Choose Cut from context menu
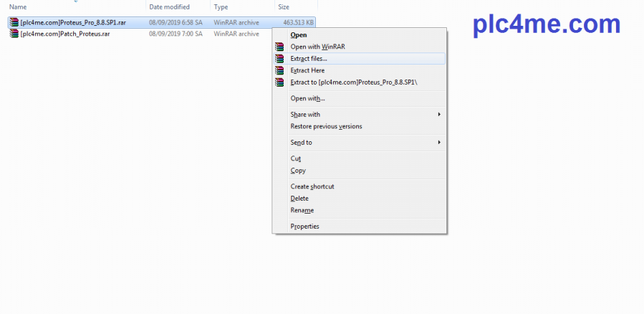 (360, 158)
